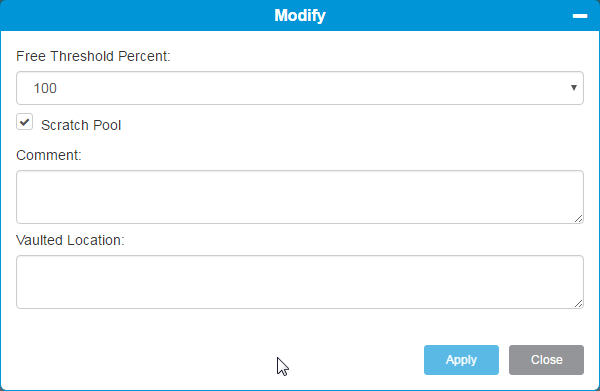Apply the modifications
Image resolution: width=600 pixels, height=391 pixels.
click(461, 360)
